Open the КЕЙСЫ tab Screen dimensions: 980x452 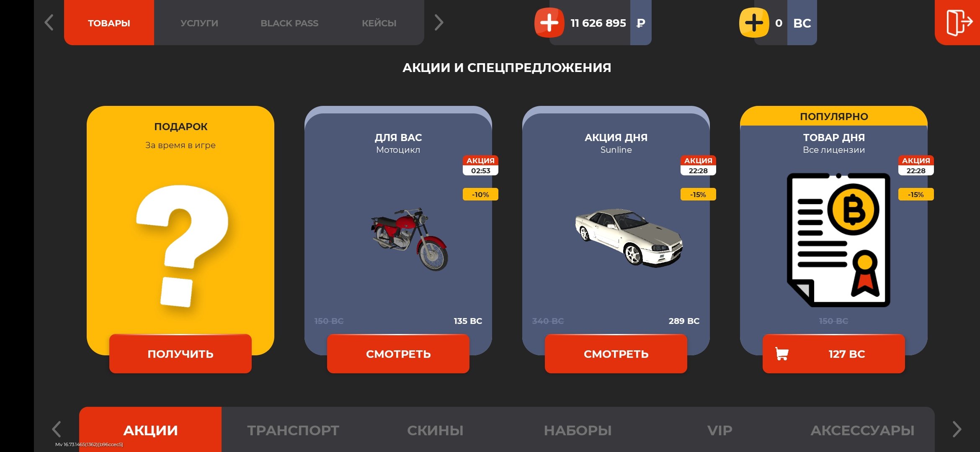click(x=379, y=23)
